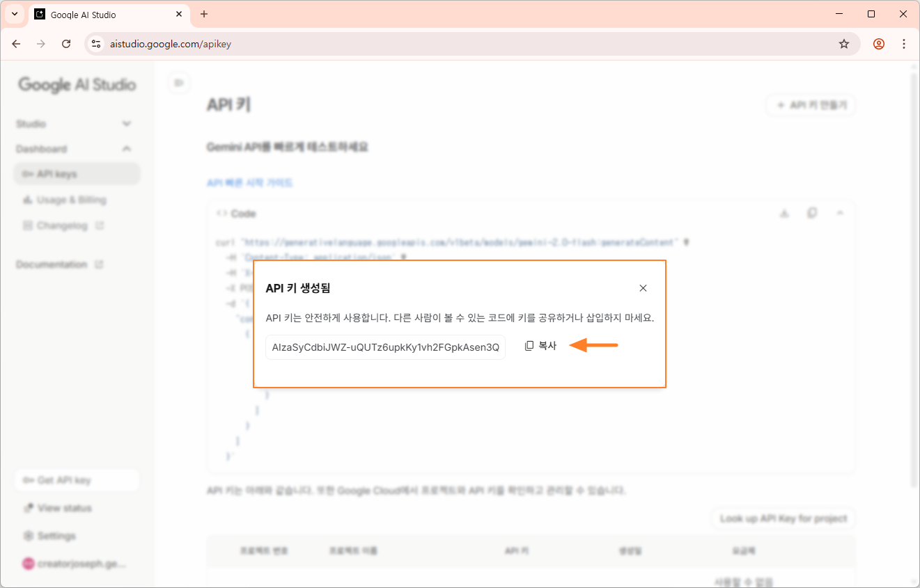Download the code snippet

pos(784,213)
